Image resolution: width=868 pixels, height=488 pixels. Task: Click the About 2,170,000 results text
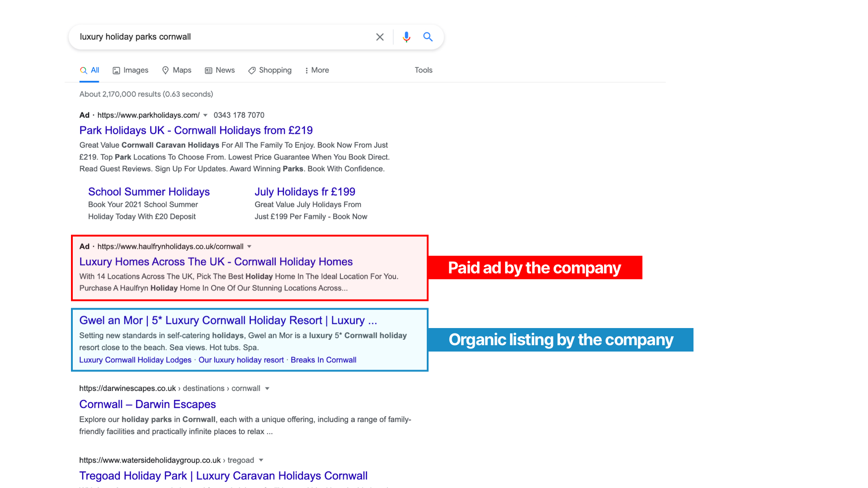(146, 94)
